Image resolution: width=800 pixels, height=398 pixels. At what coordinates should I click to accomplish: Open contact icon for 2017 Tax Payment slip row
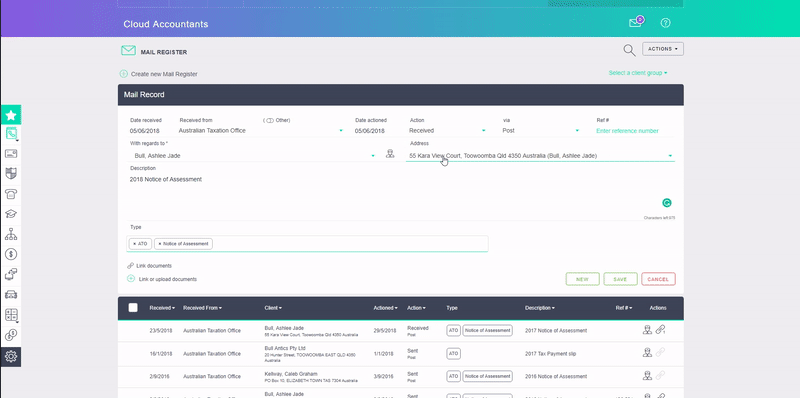point(647,353)
